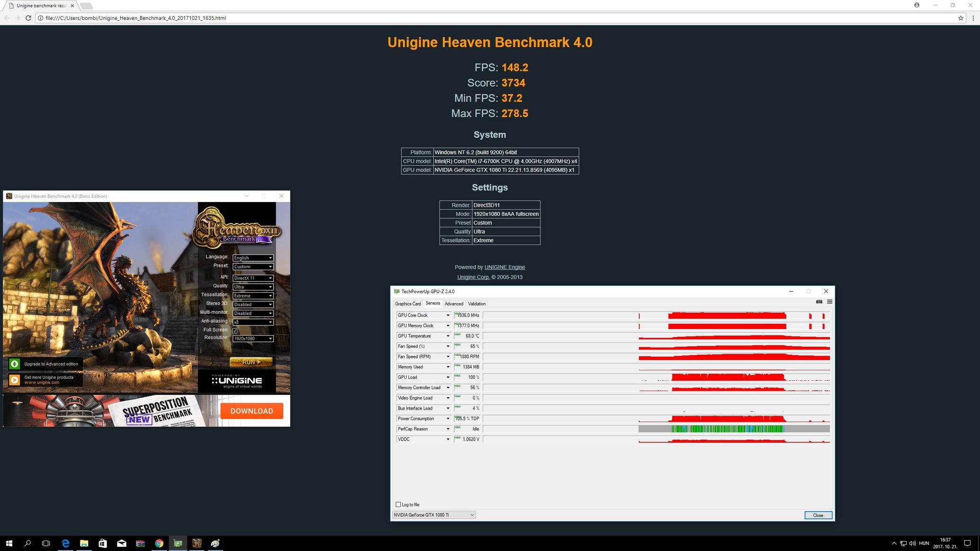This screenshot has height=551, width=980.
Task: Open WinRAR from the taskbar
Action: [x=141, y=543]
